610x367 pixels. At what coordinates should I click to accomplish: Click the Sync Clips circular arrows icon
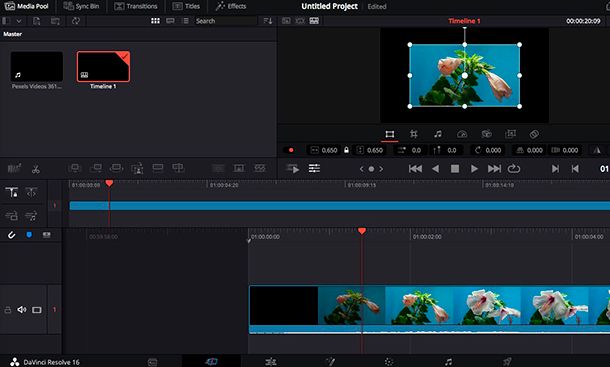coord(76,21)
